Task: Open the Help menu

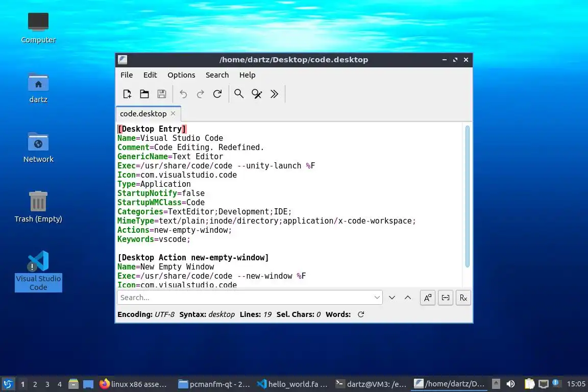Action: tap(247, 75)
